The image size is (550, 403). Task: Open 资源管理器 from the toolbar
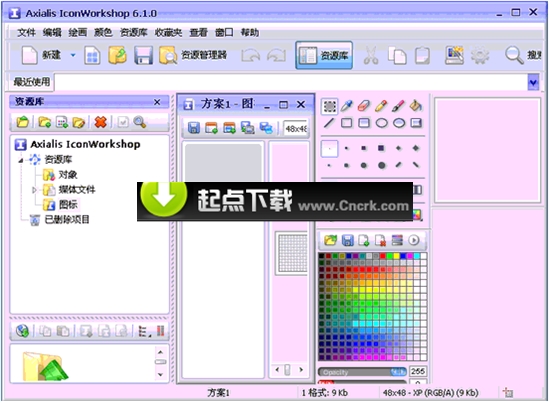[193, 55]
